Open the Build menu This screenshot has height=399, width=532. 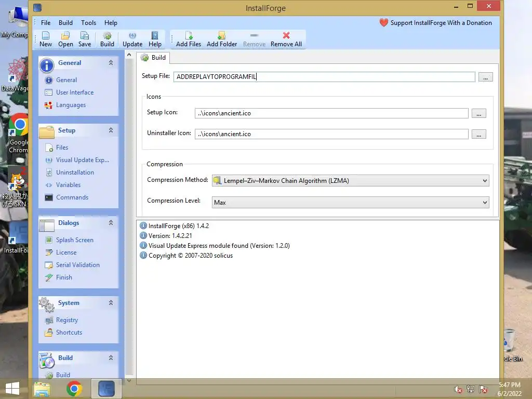65,23
